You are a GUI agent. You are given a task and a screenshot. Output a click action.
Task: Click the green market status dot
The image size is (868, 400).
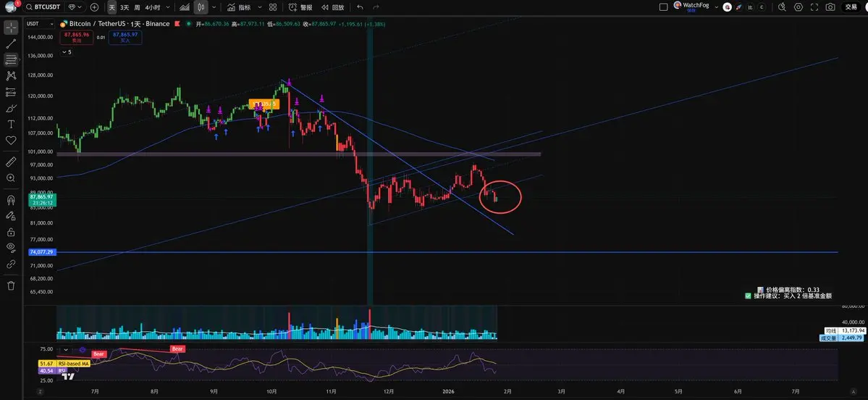188,24
